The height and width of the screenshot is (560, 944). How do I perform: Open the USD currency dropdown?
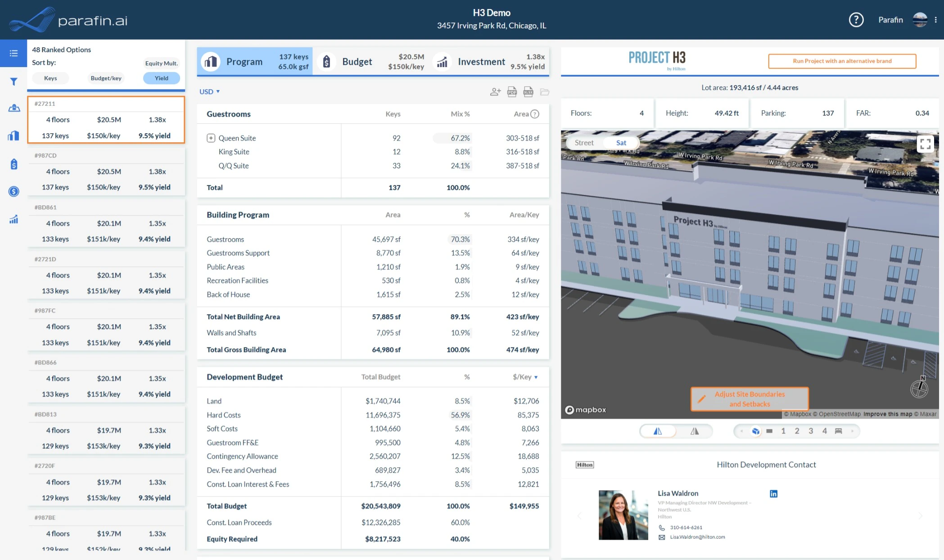209,92
